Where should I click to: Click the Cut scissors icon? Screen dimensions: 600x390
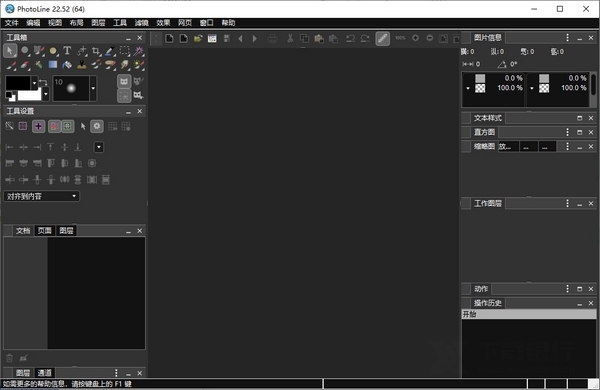click(290, 38)
